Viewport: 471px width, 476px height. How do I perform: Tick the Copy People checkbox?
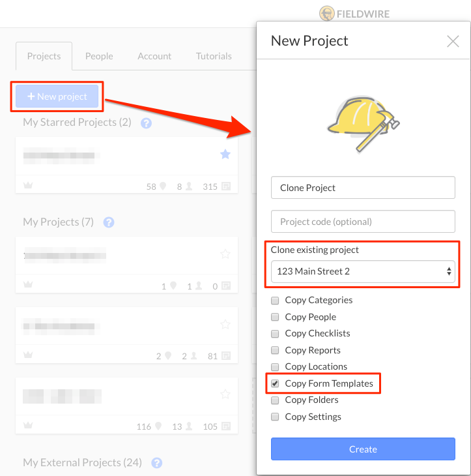click(x=275, y=317)
